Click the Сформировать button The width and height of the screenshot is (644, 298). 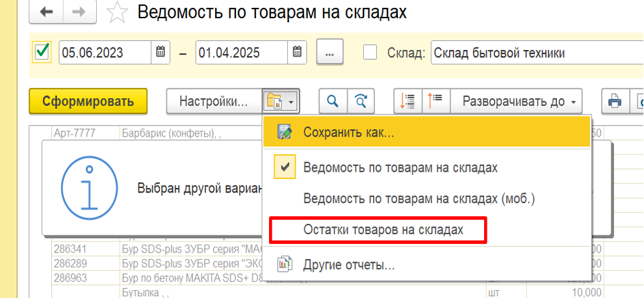88,101
